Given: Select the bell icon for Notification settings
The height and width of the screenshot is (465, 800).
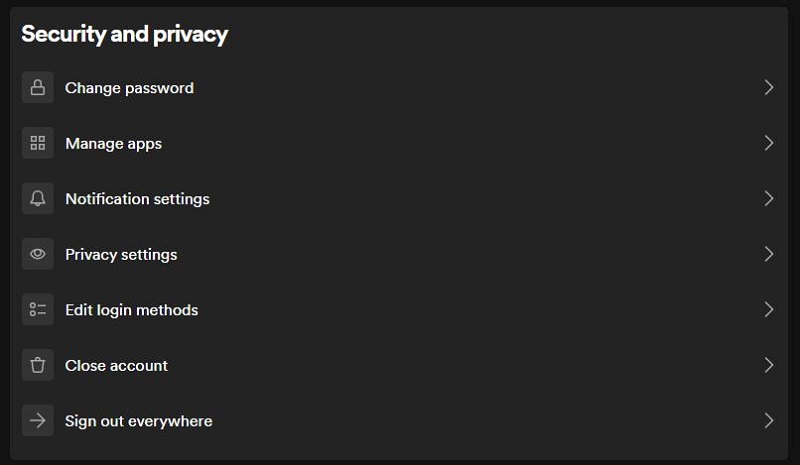Looking at the screenshot, I should (x=38, y=198).
